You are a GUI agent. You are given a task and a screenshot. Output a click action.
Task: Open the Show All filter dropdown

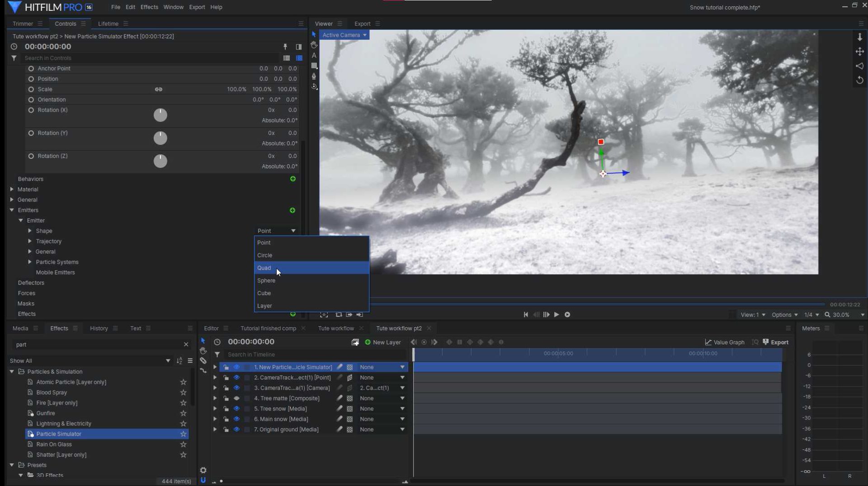pyautogui.click(x=90, y=361)
